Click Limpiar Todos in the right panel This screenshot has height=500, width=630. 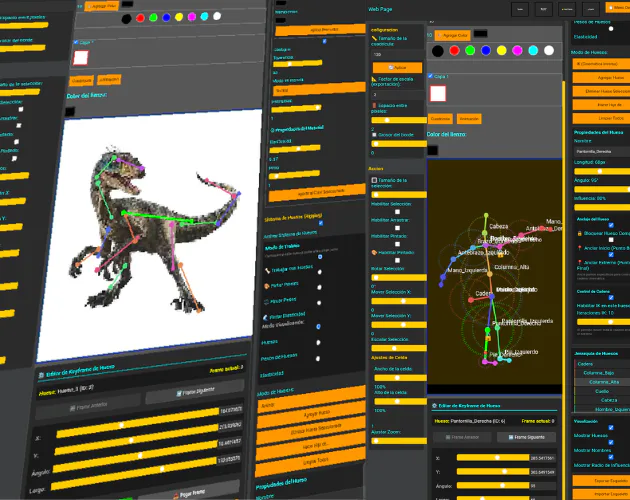coord(601,118)
